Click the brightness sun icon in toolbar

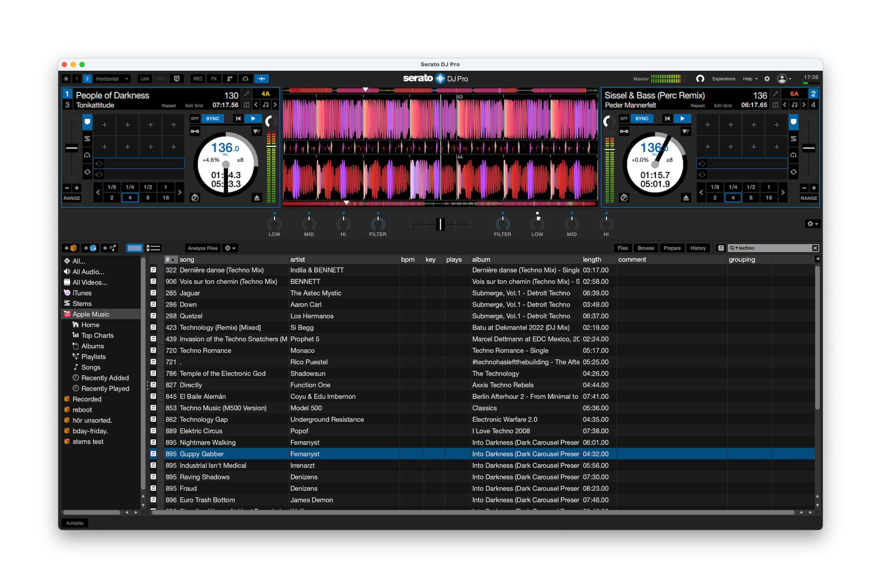[x=66, y=79]
